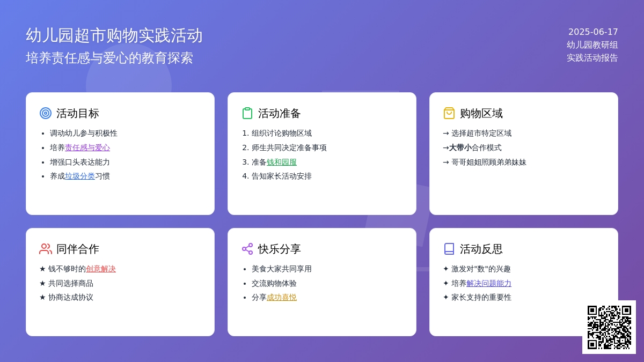Click the shopping bag icon beside 购物区域
This screenshot has height=362, width=644.
449,113
